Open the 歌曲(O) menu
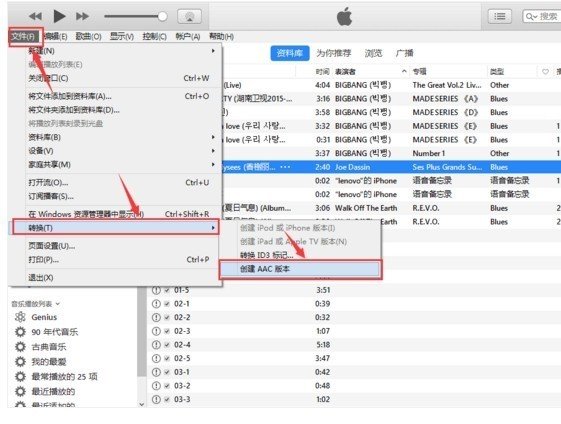 click(x=88, y=36)
